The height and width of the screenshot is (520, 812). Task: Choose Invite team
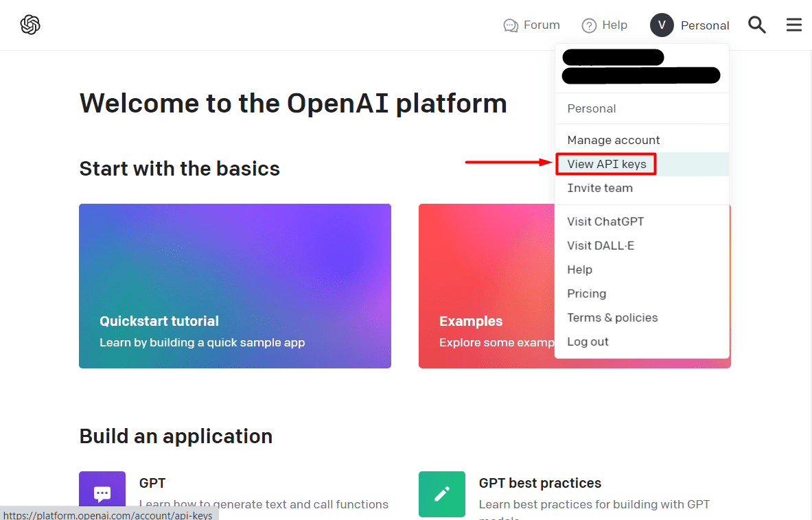600,187
